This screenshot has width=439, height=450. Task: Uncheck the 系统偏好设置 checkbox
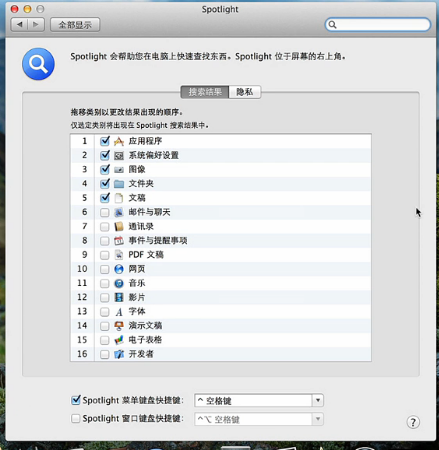tap(105, 155)
